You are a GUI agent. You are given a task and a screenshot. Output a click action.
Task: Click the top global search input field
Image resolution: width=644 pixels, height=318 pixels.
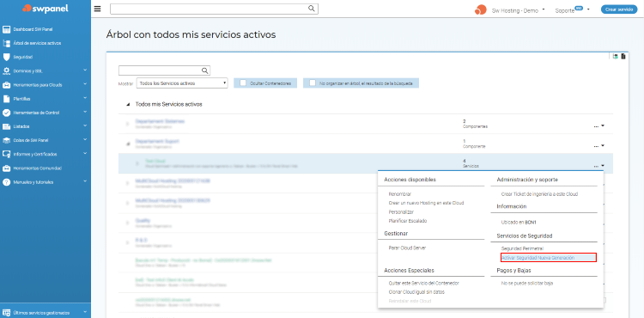tap(214, 9)
